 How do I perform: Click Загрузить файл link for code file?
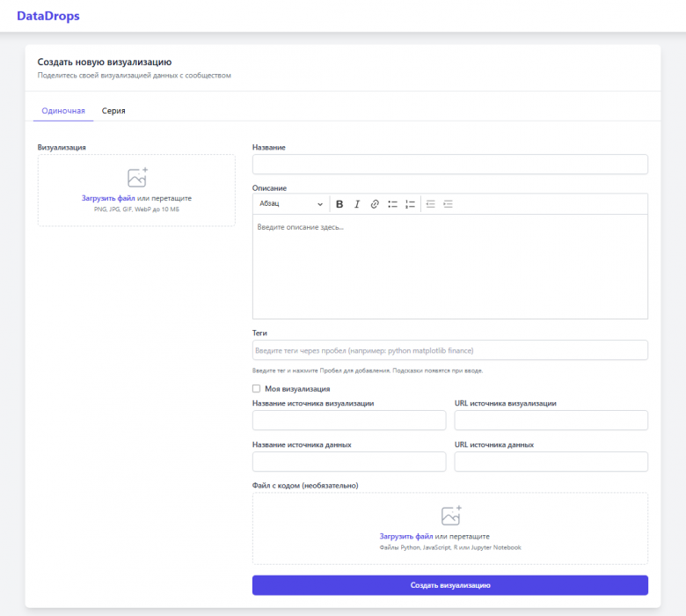(x=406, y=536)
